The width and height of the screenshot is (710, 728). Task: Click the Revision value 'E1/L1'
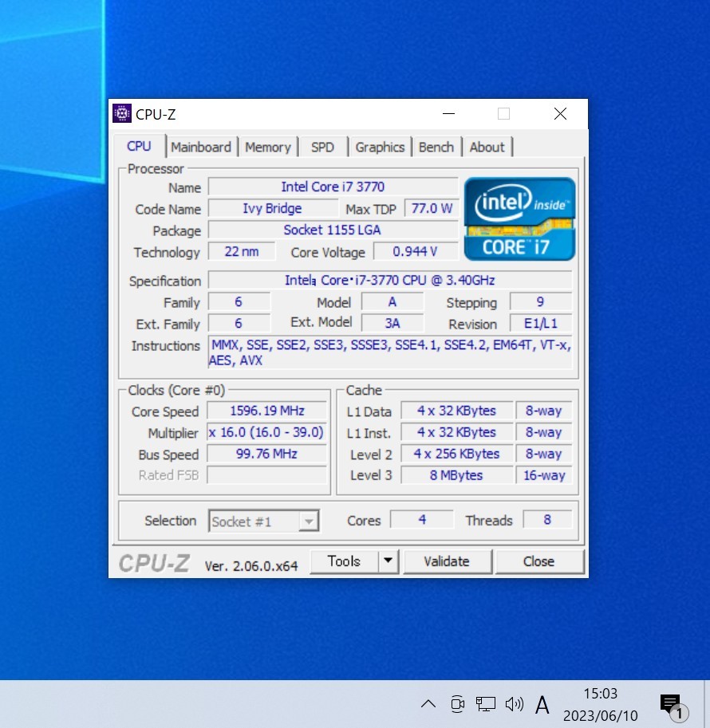[540, 323]
